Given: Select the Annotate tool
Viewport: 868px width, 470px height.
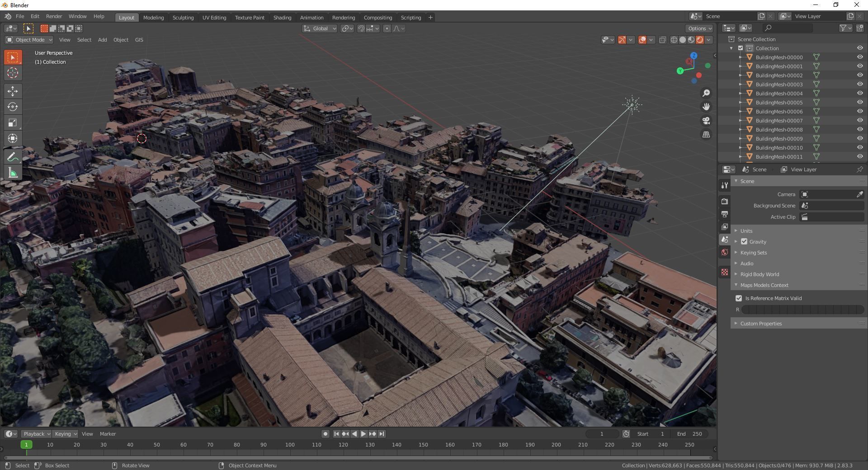Looking at the screenshot, I should point(13,157).
